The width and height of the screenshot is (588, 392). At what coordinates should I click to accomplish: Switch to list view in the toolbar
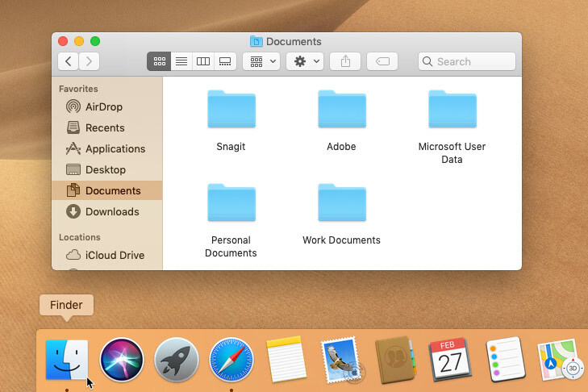tap(181, 61)
